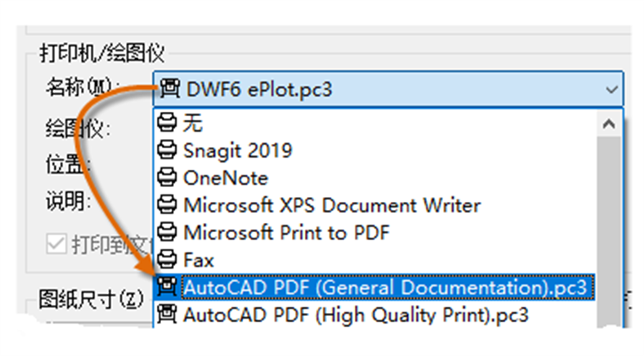Click the printer list's vertical scrollbar track
644x356 pixels.
[x=609, y=232]
